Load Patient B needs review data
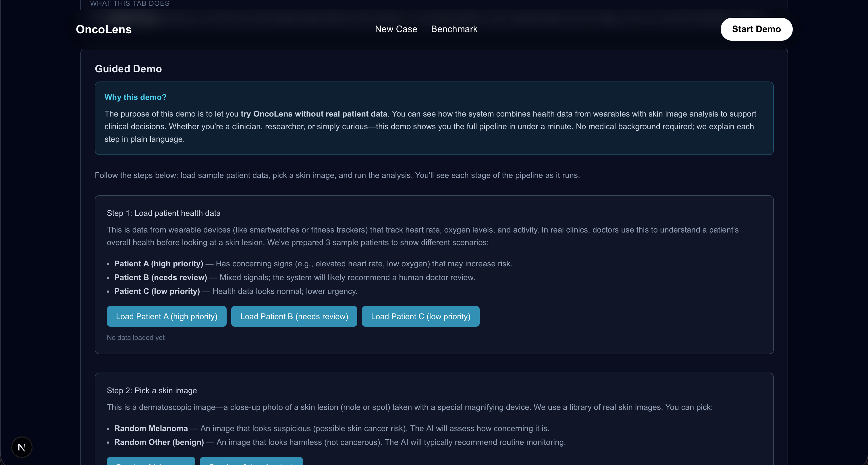The image size is (868, 465). pyautogui.click(x=294, y=316)
